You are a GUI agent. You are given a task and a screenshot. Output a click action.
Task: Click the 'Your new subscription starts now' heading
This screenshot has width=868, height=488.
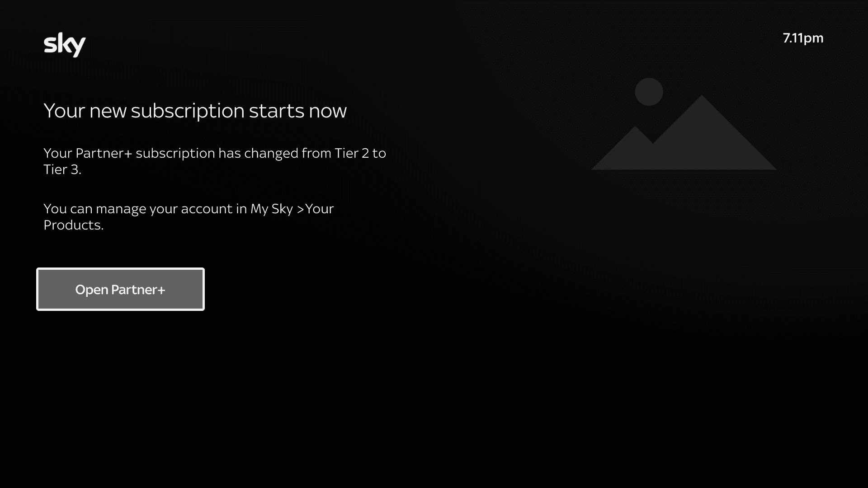pos(195,111)
